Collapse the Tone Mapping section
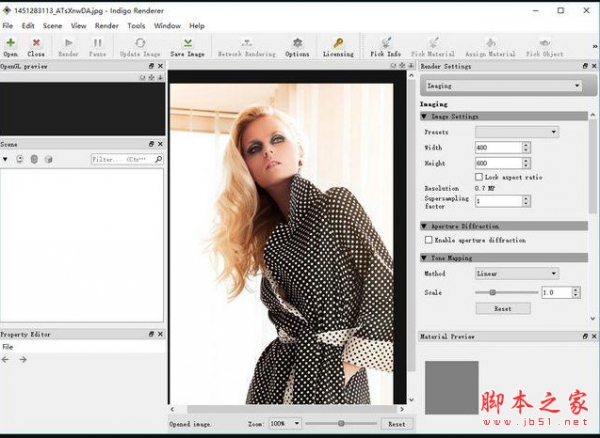This screenshot has width=600, height=438. (424, 258)
